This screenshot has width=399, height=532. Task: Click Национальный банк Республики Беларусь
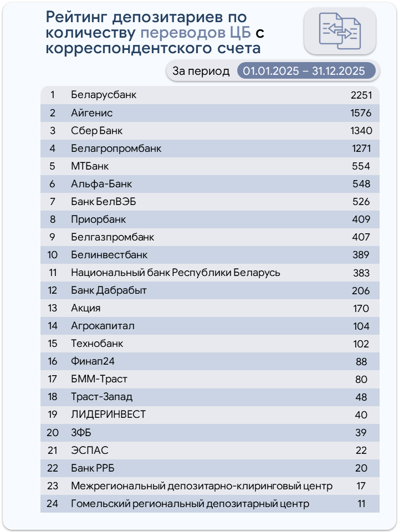(x=175, y=273)
